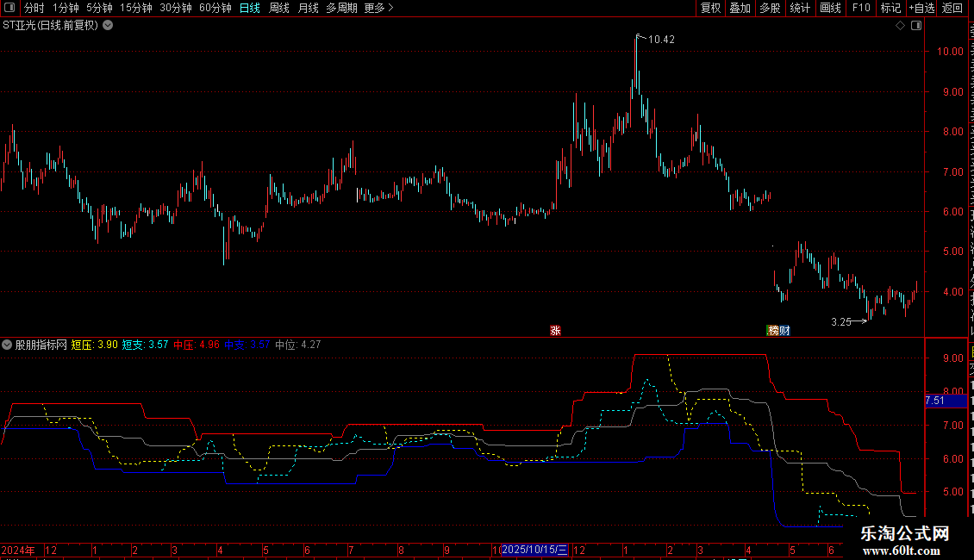Open the ST亚光 chart title dropdown arrow
974x560 pixels.
click(108, 26)
